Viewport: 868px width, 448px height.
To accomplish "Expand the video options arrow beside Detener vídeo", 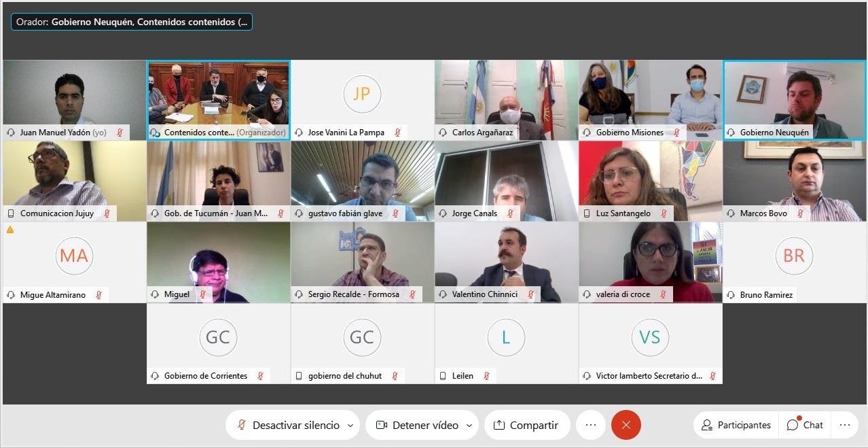I will tap(470, 426).
